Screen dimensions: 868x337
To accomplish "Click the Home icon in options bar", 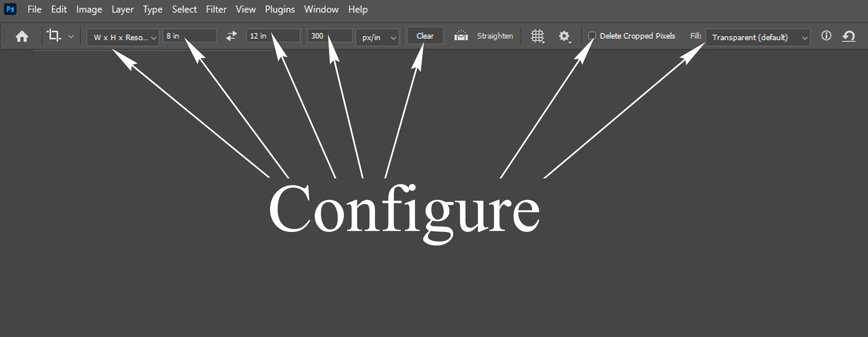I will pos(22,36).
